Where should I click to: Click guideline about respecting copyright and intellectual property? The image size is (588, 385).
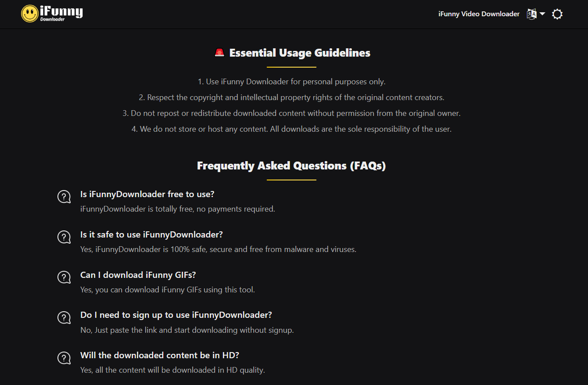291,97
